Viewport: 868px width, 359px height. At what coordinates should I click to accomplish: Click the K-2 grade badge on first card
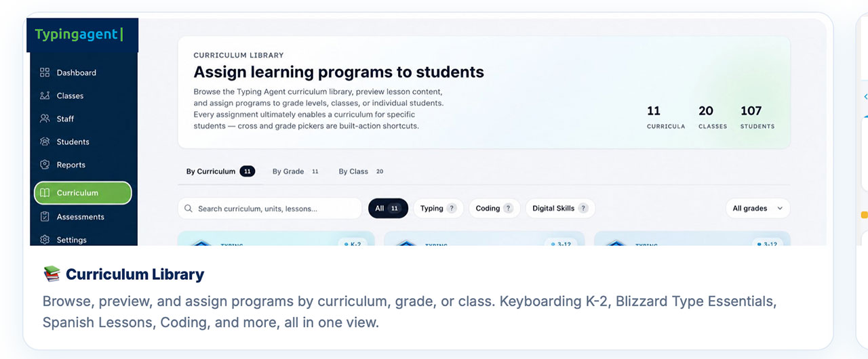[x=353, y=244]
